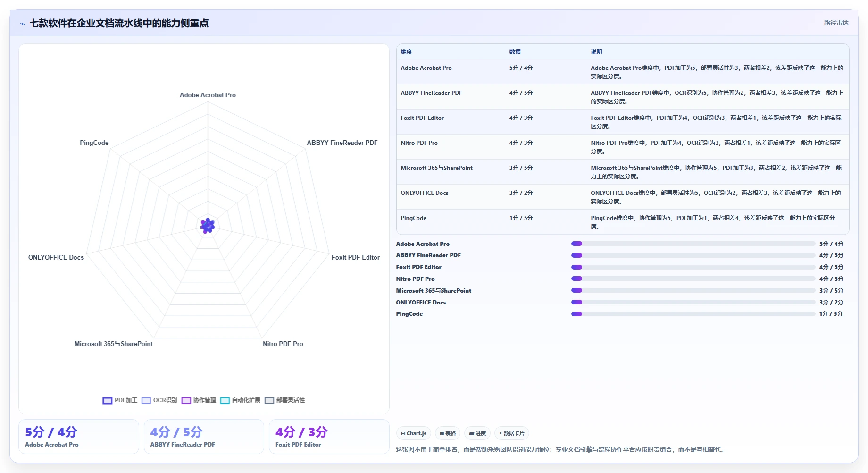Viewport: 868px width, 473px height.
Task: Click the PingCode progress bar
Action: [x=693, y=314]
